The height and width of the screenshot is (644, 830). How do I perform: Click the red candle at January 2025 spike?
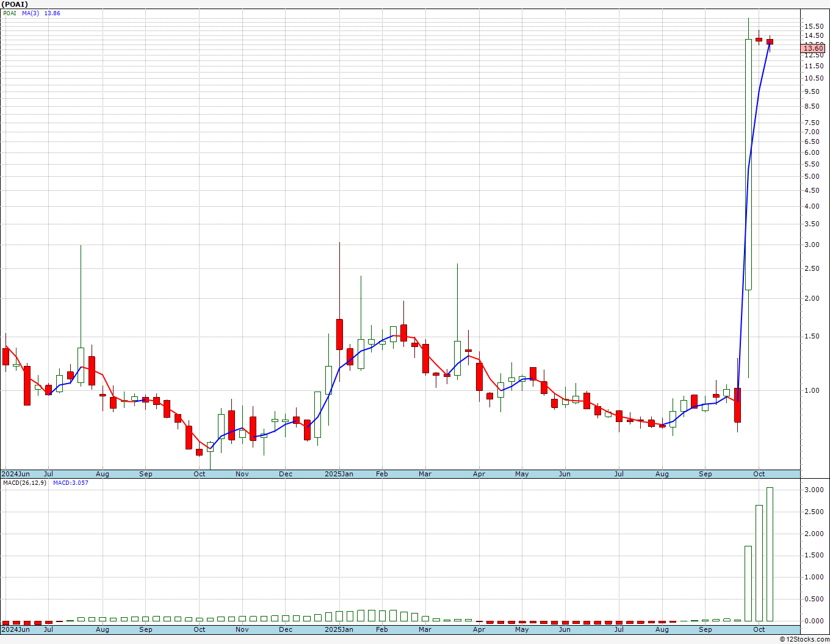(339, 334)
